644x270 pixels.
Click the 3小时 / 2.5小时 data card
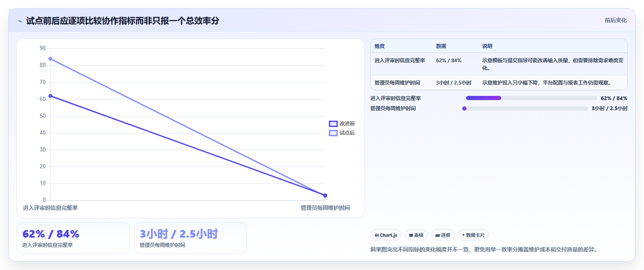click(190, 238)
